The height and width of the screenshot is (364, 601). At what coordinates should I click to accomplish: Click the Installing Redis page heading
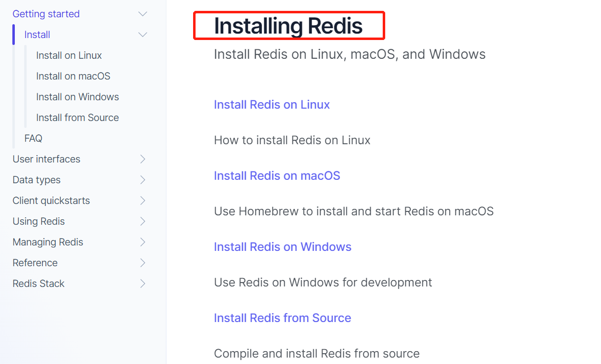(x=288, y=26)
